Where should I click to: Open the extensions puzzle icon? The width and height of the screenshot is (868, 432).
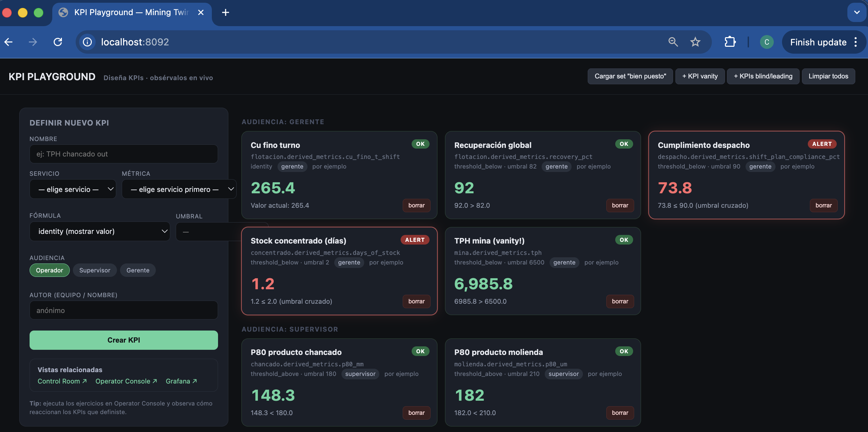[x=730, y=42]
